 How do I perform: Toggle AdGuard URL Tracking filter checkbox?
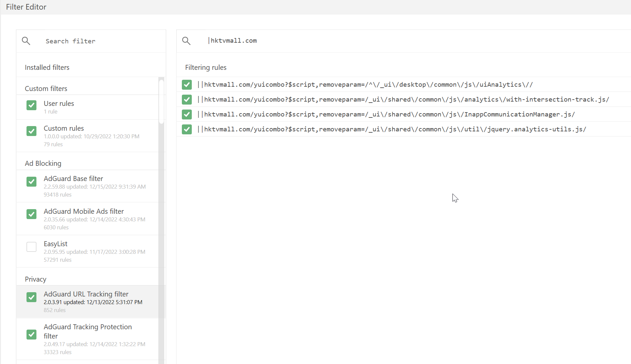31,297
